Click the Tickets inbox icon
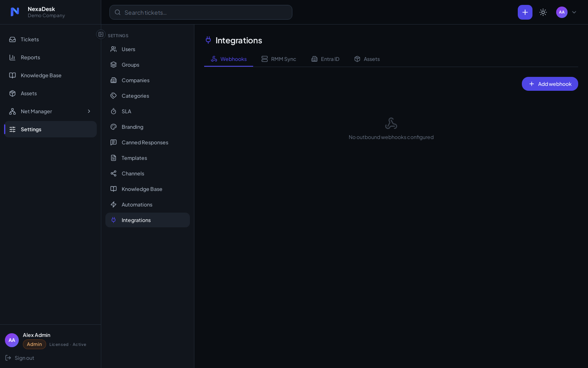Screen dimensions: 588x368 pyautogui.click(x=13, y=39)
